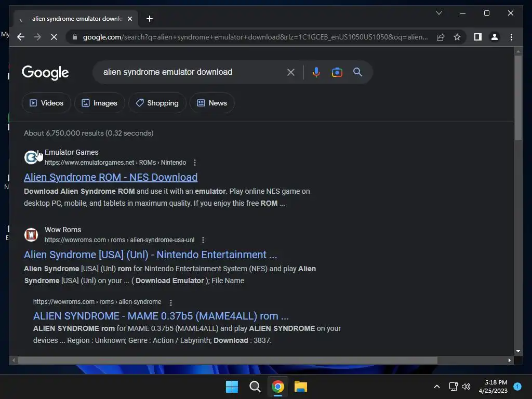Open File Explorer from the taskbar

301,387
